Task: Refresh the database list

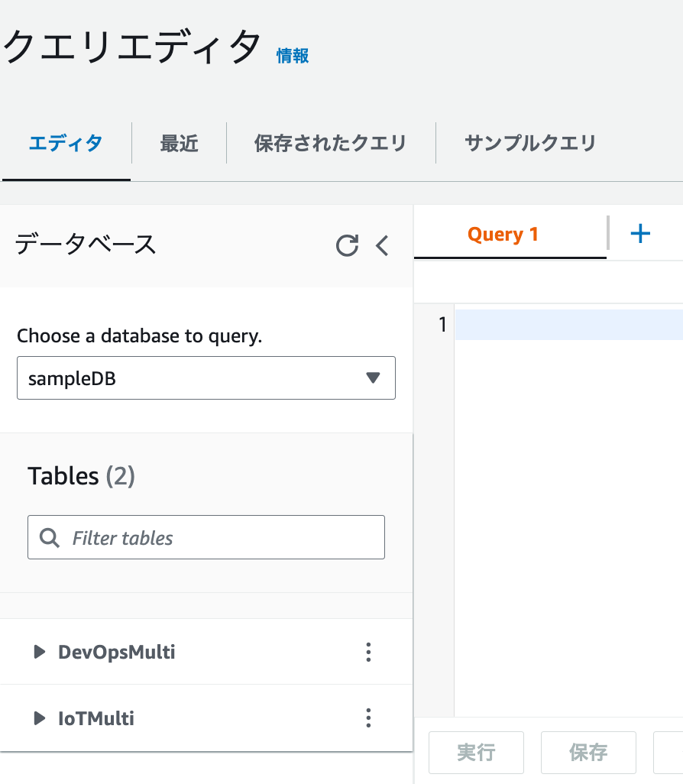Action: [x=347, y=245]
